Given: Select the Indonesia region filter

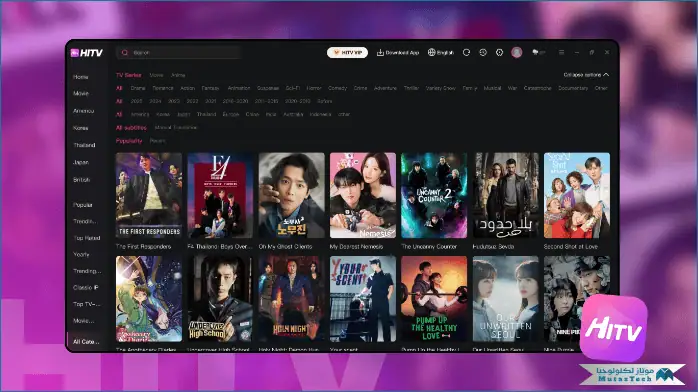Looking at the screenshot, I should (x=321, y=114).
